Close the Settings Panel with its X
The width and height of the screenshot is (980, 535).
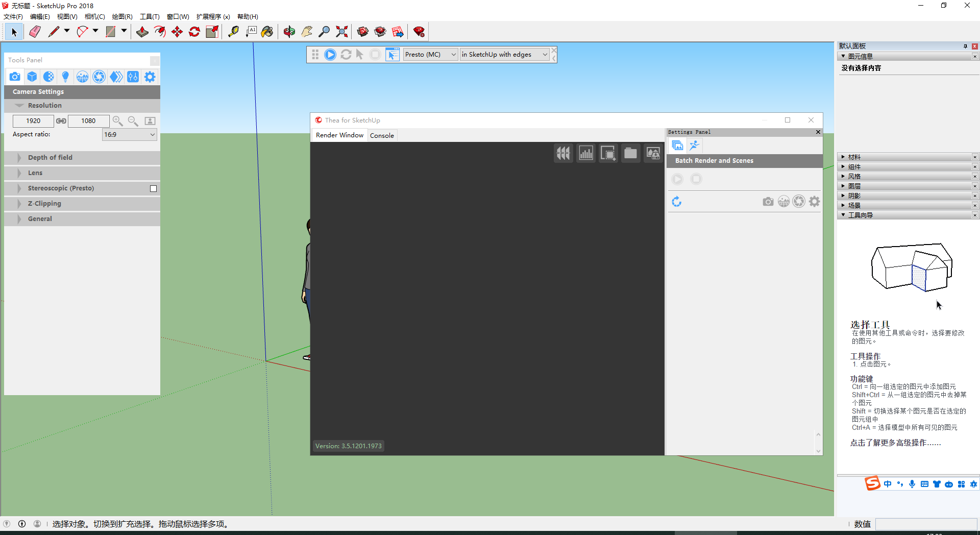point(818,132)
